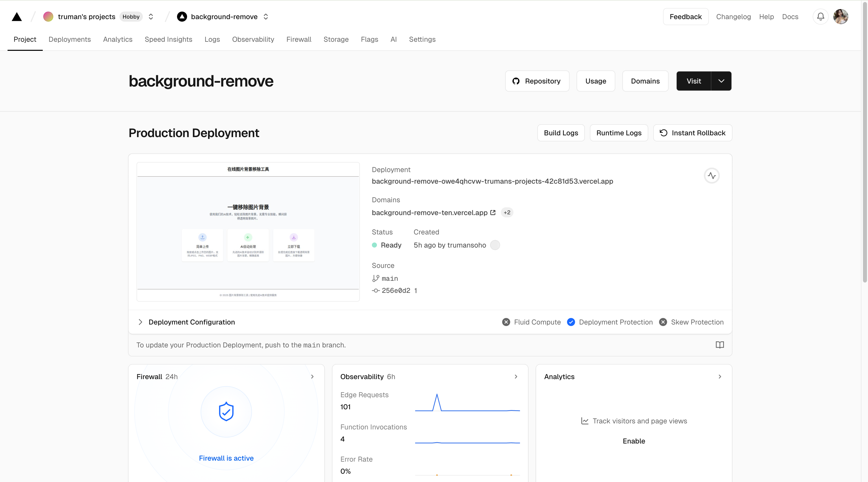Click the Function Invocations sparkline chart

(x=467, y=442)
